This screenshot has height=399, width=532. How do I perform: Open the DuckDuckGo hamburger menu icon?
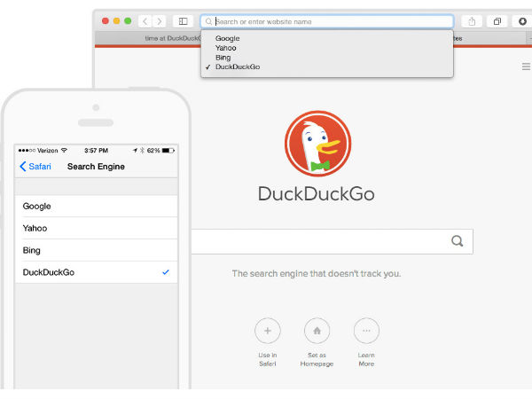point(526,66)
